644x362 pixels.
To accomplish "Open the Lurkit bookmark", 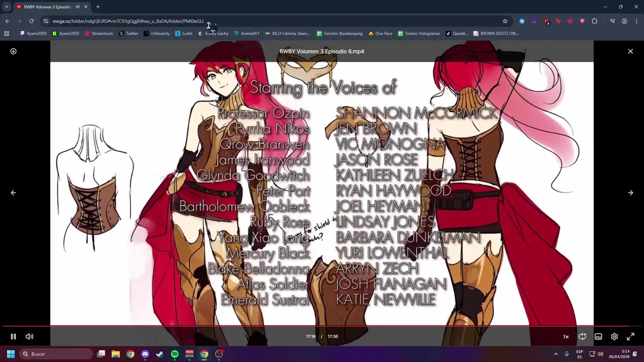I will [184, 34].
